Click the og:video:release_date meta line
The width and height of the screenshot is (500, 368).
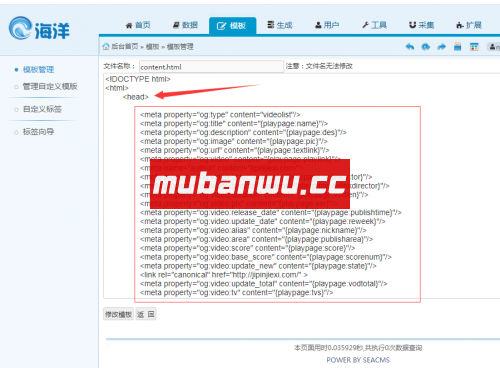click(271, 213)
